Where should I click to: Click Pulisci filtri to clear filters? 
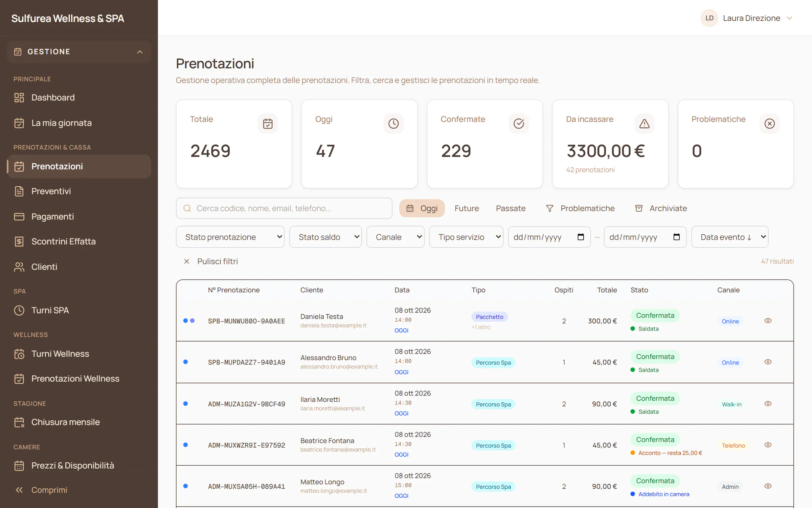click(210, 261)
